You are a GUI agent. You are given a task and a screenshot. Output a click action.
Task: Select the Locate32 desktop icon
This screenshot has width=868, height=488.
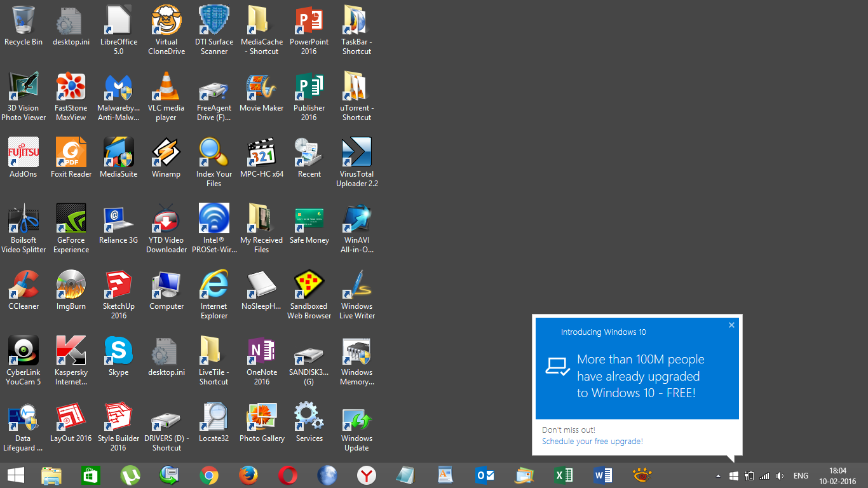point(214,417)
